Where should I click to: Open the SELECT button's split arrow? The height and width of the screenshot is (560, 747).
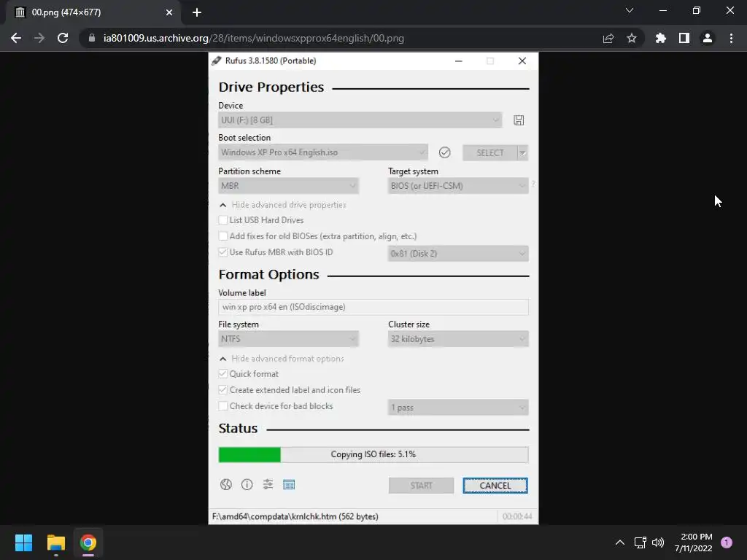[x=522, y=153]
